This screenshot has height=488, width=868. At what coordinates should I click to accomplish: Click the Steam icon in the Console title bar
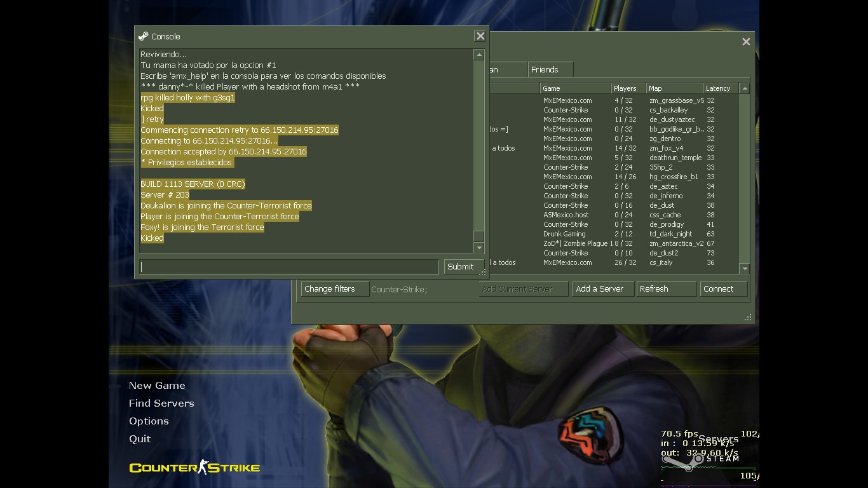click(x=143, y=36)
